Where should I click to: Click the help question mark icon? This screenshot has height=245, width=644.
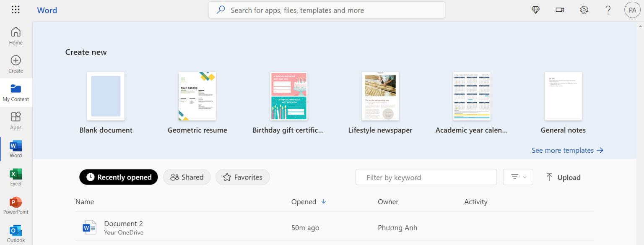tap(608, 10)
